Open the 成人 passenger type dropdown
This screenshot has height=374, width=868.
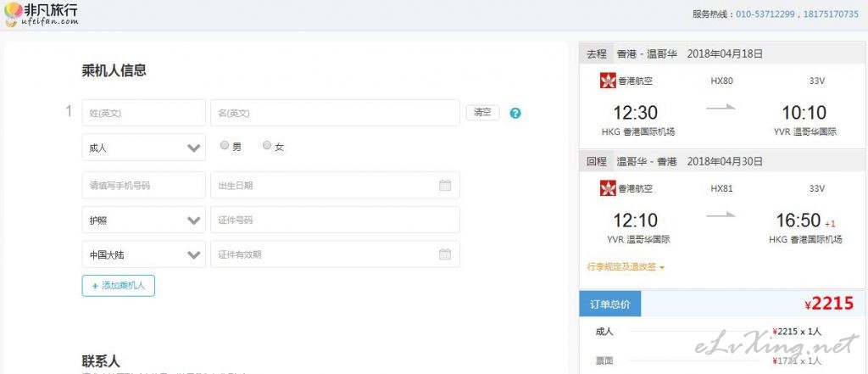click(x=144, y=148)
